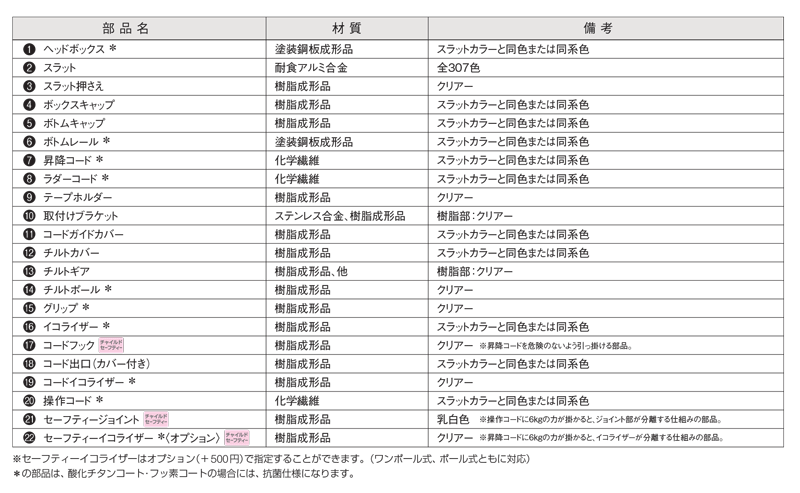Click the number 1 marker beside ヘッドボックス

pyautogui.click(x=29, y=50)
